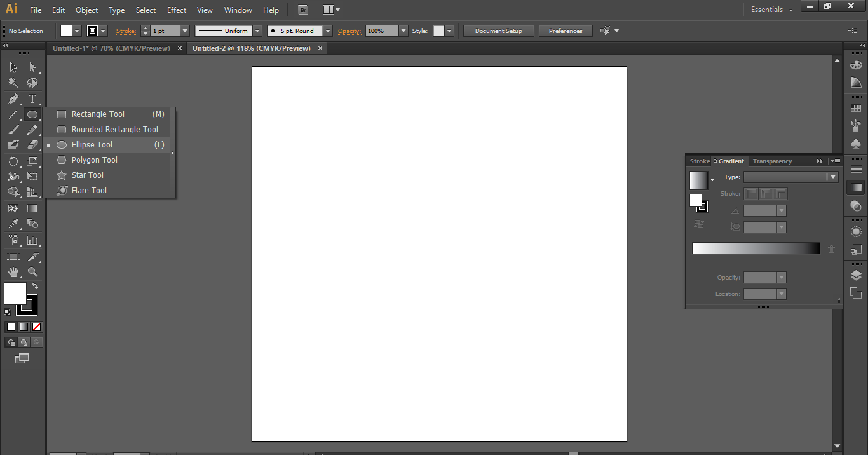The width and height of the screenshot is (868, 455).
Task: Open Preferences
Action: [x=565, y=31]
